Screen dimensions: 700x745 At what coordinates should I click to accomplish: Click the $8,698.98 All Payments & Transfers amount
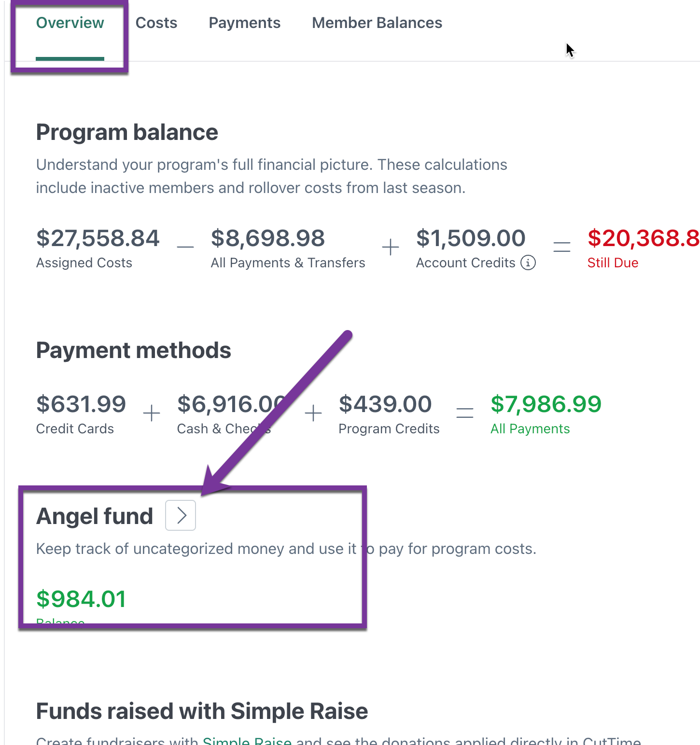point(268,238)
